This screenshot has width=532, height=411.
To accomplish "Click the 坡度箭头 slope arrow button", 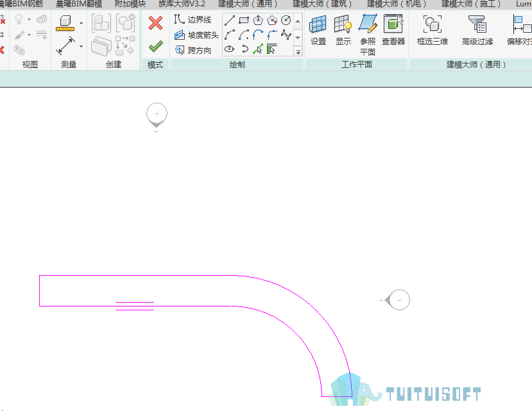I will (196, 35).
